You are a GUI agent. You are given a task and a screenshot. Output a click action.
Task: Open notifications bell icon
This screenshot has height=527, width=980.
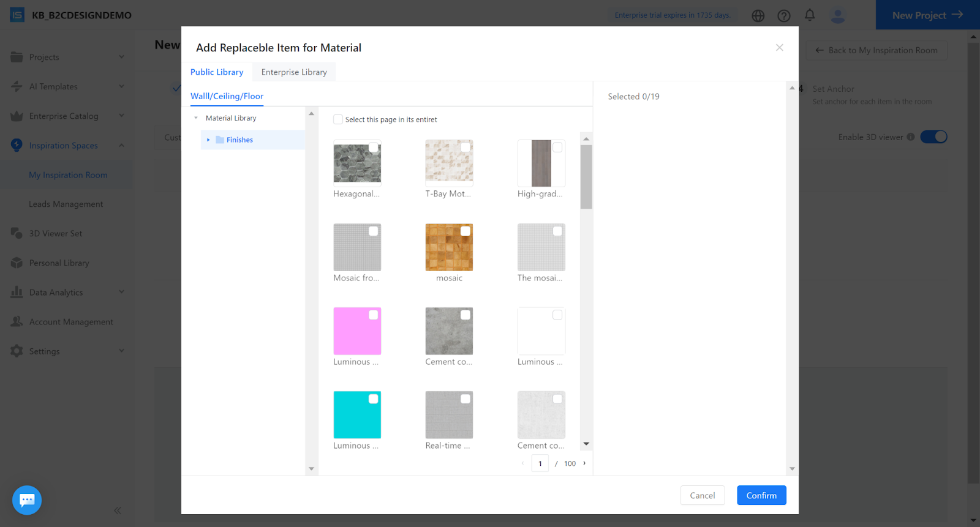pyautogui.click(x=809, y=15)
